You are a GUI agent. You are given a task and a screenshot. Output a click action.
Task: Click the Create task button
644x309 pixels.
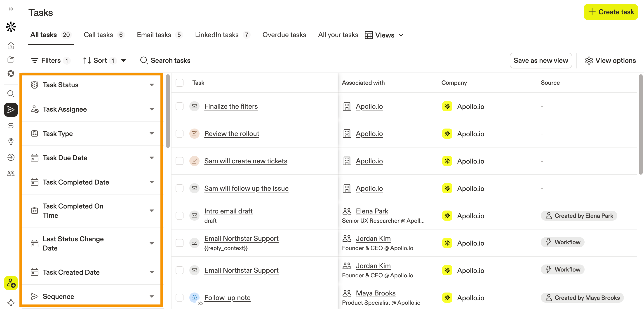[611, 12]
